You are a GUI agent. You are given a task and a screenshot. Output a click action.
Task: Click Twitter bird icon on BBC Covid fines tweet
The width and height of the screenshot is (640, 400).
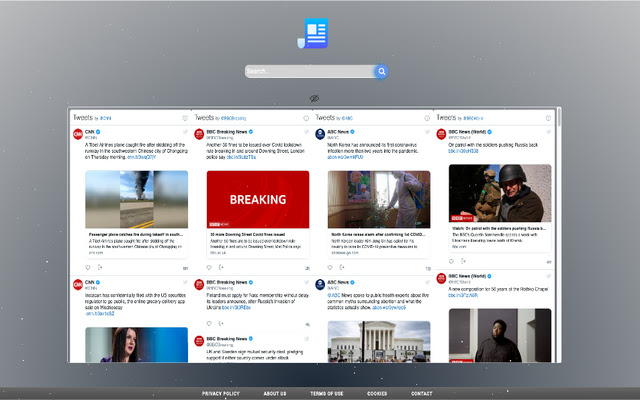click(307, 132)
